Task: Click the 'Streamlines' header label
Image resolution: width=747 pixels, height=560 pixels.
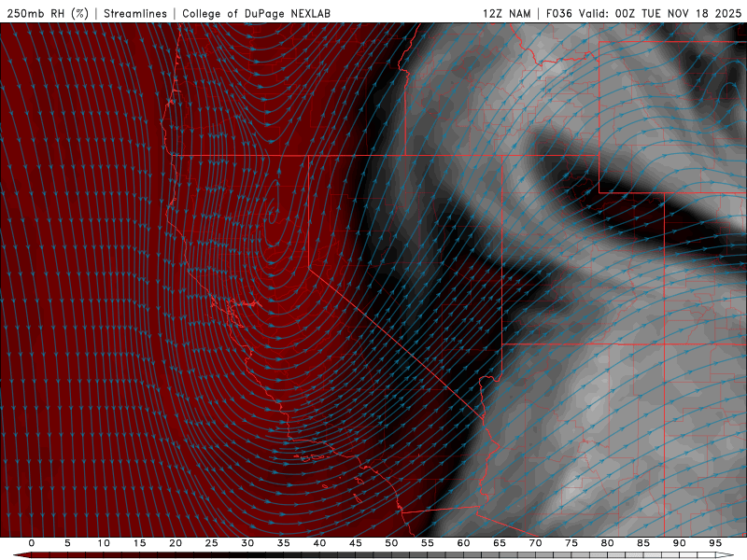Action: coord(135,13)
